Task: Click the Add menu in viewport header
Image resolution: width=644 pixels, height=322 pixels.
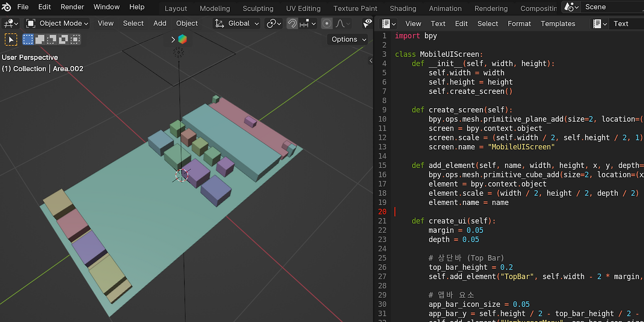Action: pos(159,24)
